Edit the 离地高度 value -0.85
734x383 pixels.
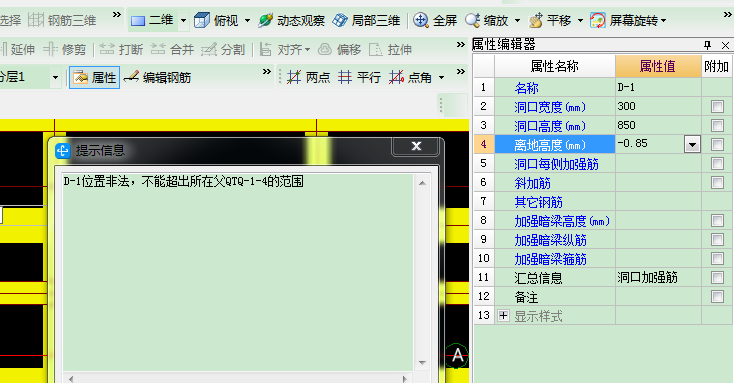point(650,144)
